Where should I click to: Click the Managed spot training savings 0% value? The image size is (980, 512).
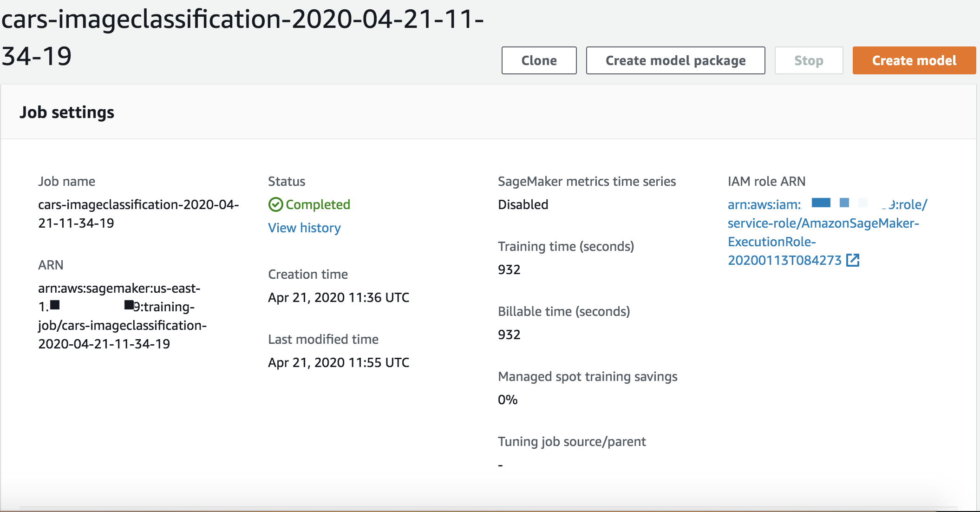click(x=508, y=400)
